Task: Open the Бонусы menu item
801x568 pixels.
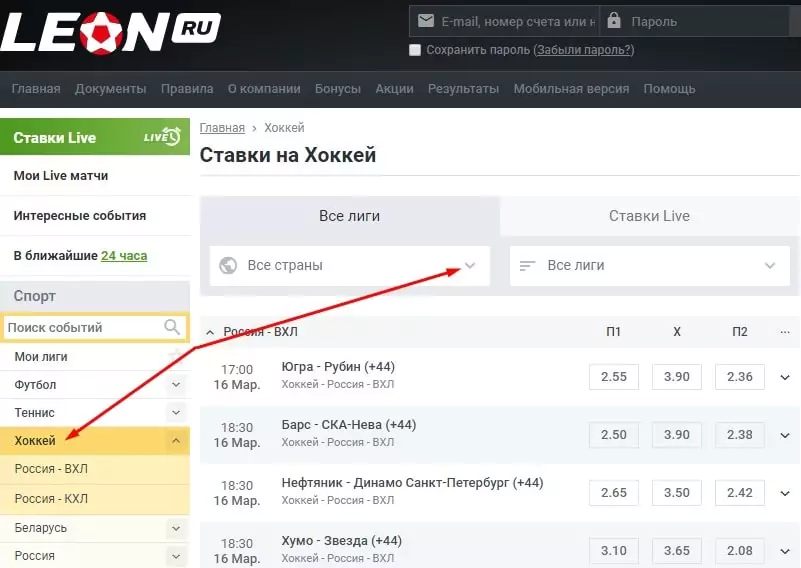Action: [338, 89]
